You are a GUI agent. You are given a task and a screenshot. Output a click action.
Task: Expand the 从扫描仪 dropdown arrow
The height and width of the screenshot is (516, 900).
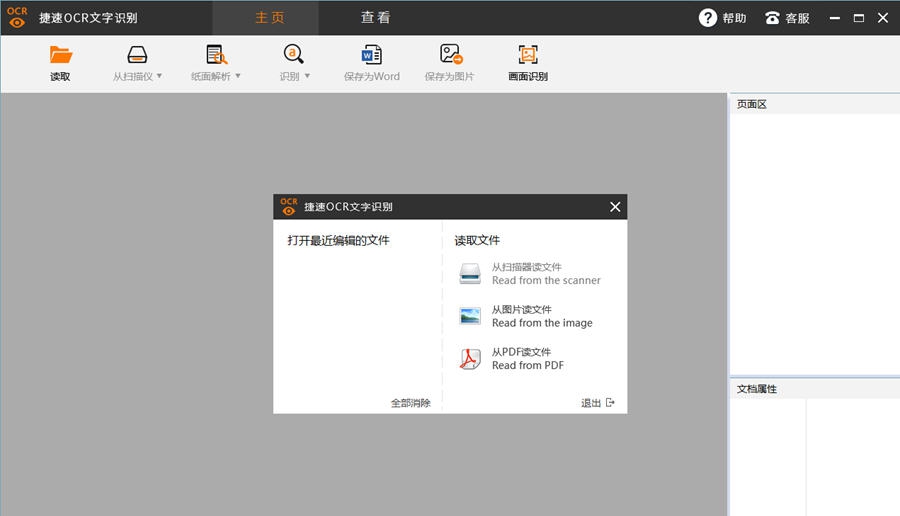[x=159, y=76]
